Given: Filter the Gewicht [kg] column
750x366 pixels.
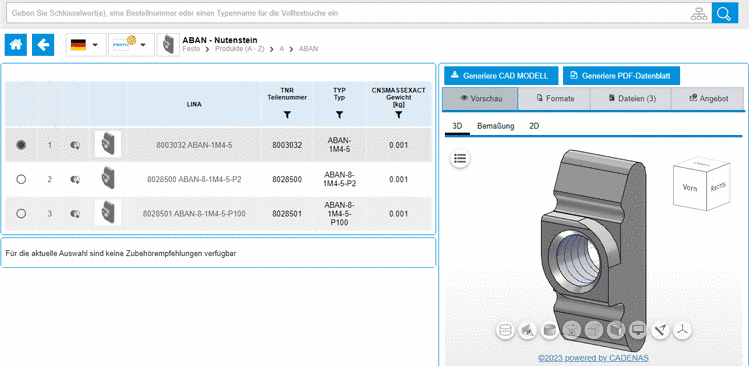Looking at the screenshot, I should pos(398,115).
